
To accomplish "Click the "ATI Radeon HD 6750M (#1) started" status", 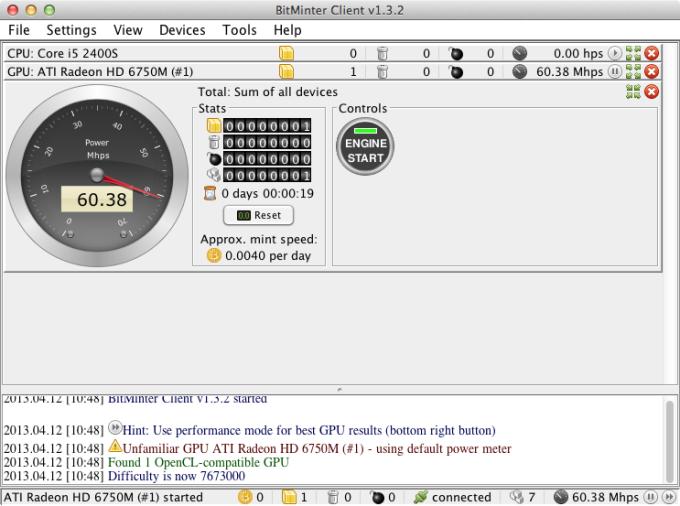I will 103,497.
